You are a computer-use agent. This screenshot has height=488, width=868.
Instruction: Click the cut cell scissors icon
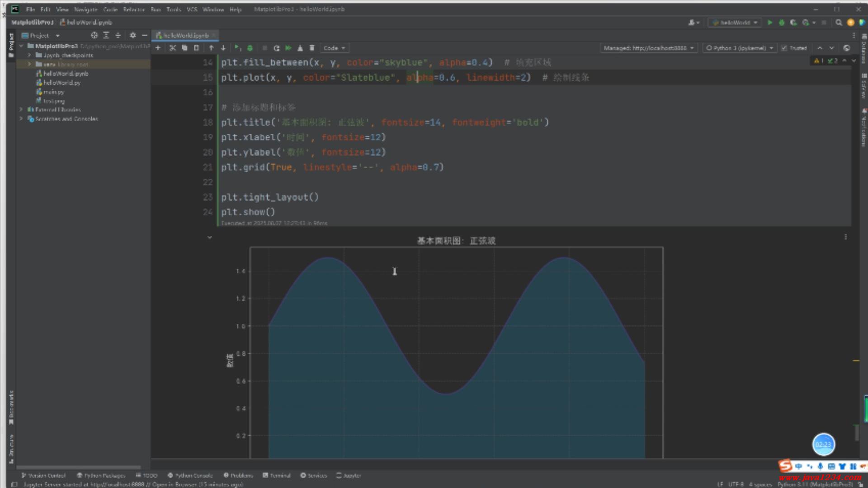[172, 48]
